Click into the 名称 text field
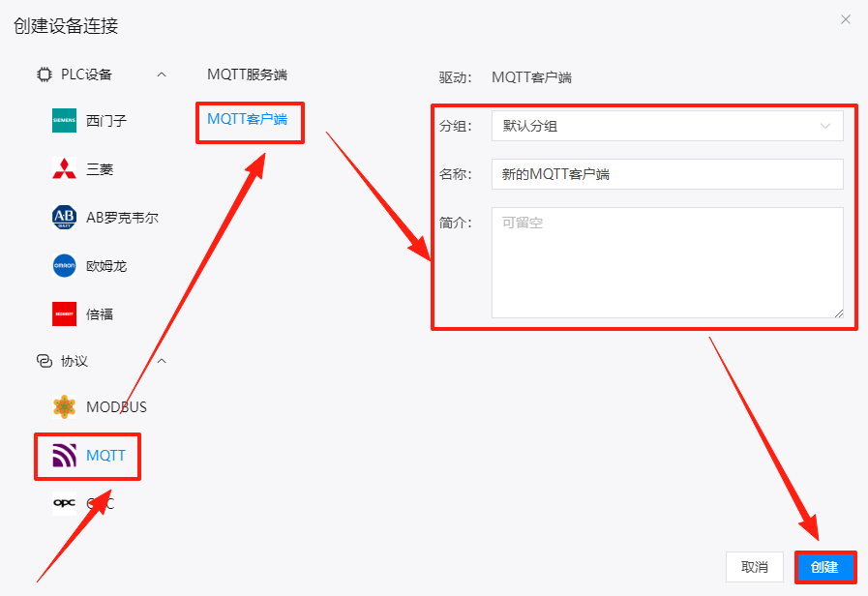868x596 pixels. click(x=667, y=174)
